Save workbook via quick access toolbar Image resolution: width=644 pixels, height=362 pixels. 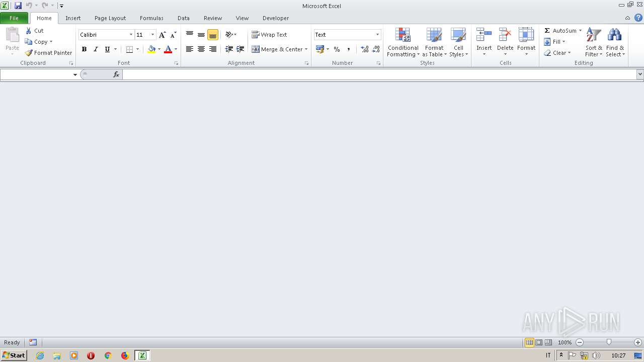pyautogui.click(x=18, y=6)
